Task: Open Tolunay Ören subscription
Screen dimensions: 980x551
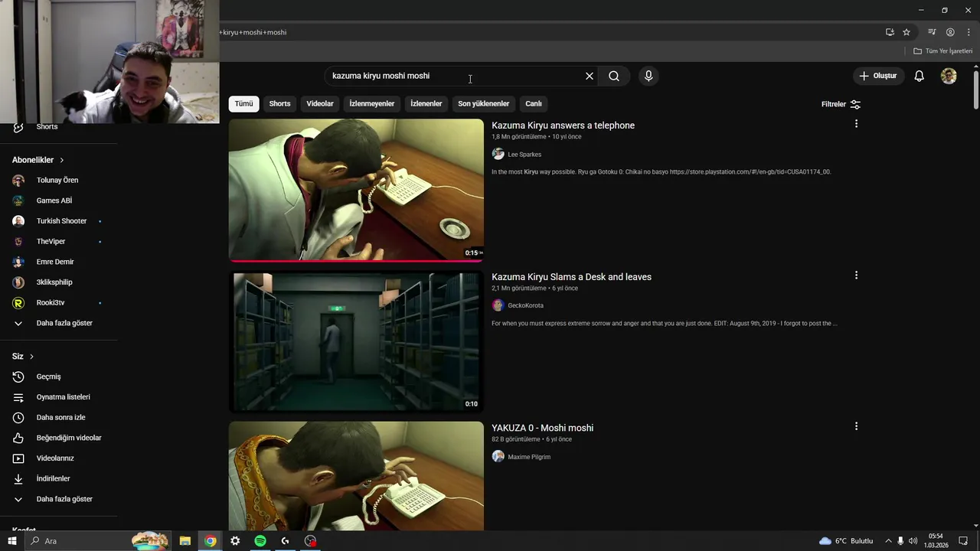Action: [x=58, y=181]
